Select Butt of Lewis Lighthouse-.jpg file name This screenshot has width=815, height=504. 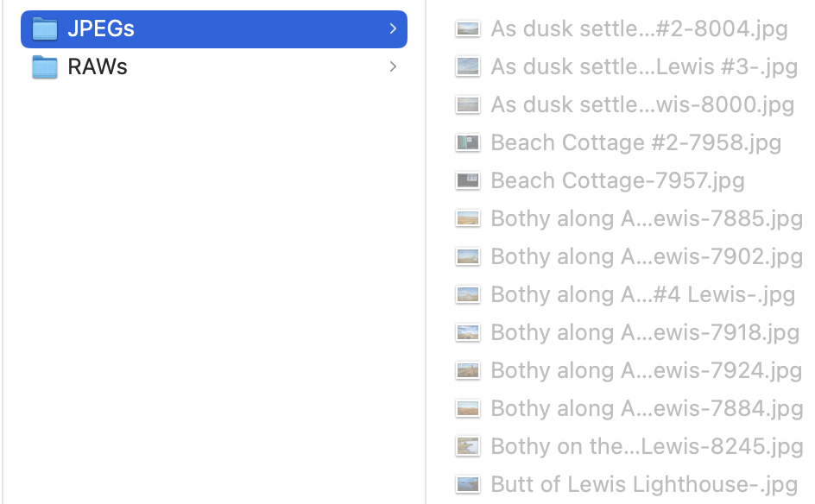643,484
